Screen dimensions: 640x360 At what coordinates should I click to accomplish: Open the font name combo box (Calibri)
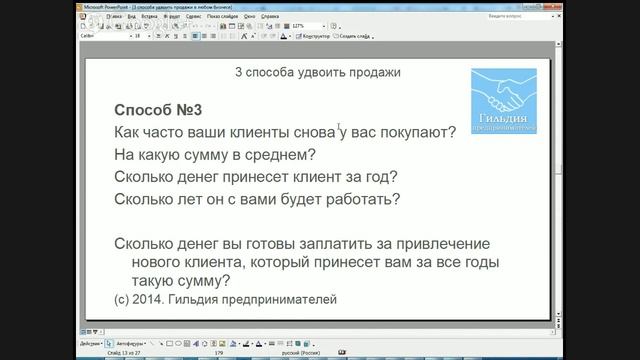coord(106,36)
